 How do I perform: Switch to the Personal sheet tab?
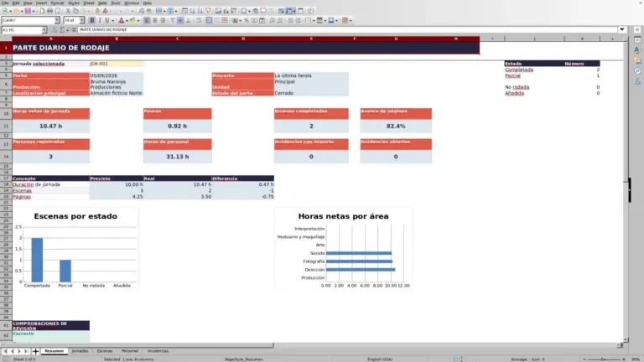(130, 351)
